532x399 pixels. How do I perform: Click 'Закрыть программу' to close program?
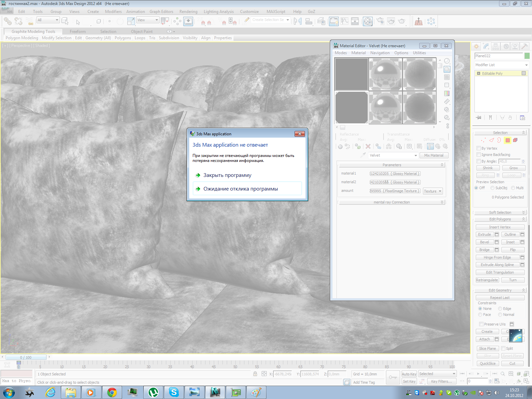pyautogui.click(x=227, y=175)
